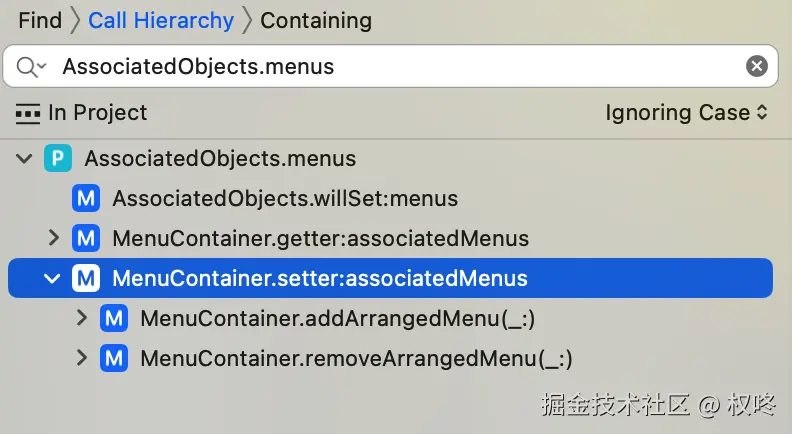Click the M icon of MenuContainer.setter:associatedMenus
Screen dimensions: 792x434
86,278
